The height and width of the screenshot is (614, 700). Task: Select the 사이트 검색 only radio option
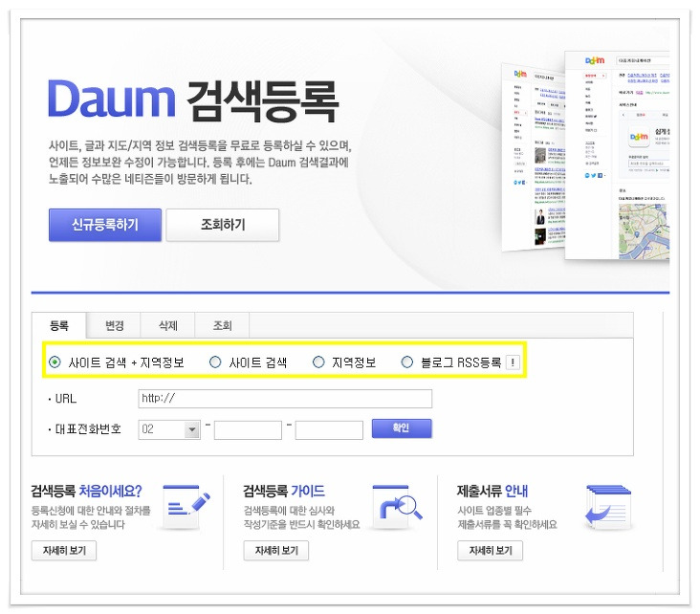coord(215,362)
